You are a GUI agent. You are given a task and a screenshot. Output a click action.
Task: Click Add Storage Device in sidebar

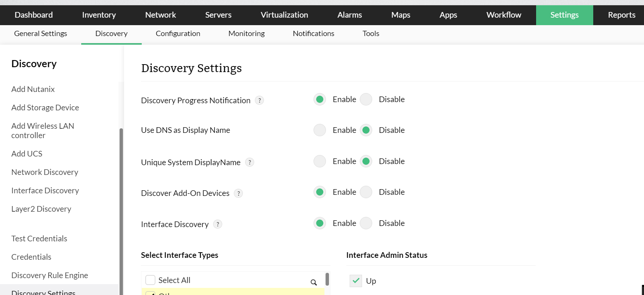45,108
